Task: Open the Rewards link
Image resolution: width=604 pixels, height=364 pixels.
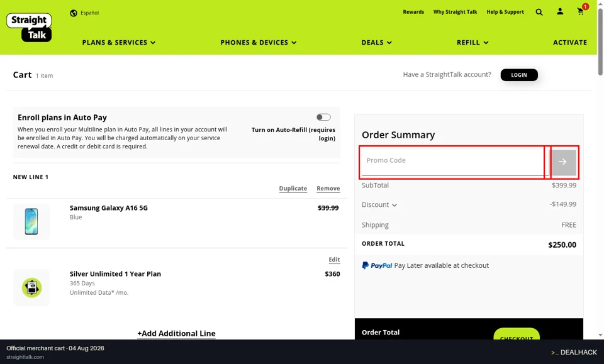Action: 413,12
